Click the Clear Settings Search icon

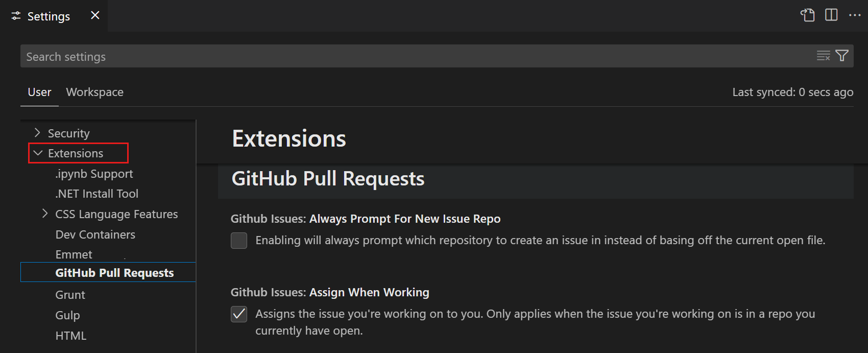(x=823, y=56)
